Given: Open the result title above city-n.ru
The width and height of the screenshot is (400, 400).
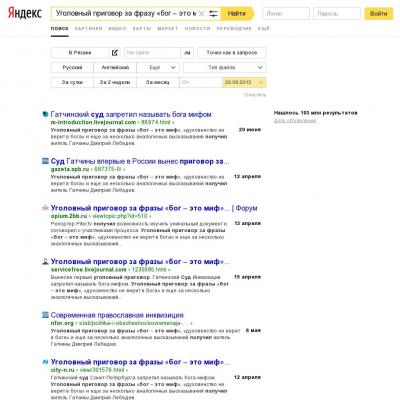Looking at the screenshot, I should (140, 362).
